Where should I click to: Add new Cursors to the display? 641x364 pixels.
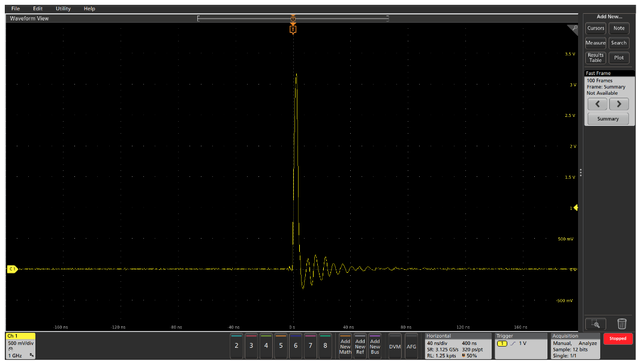pos(595,28)
